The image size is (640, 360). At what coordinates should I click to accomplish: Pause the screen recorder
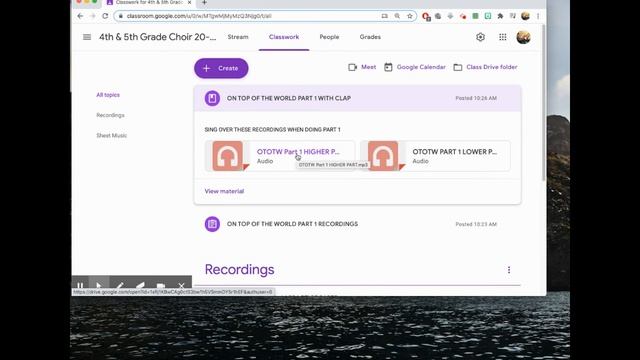coord(80,286)
